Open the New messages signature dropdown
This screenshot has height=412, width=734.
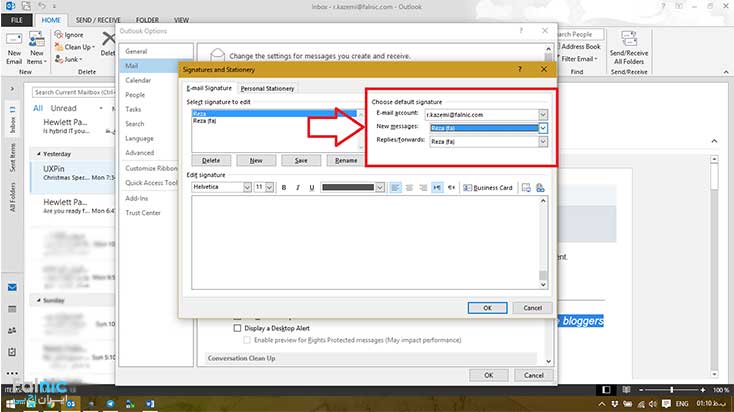click(x=543, y=128)
